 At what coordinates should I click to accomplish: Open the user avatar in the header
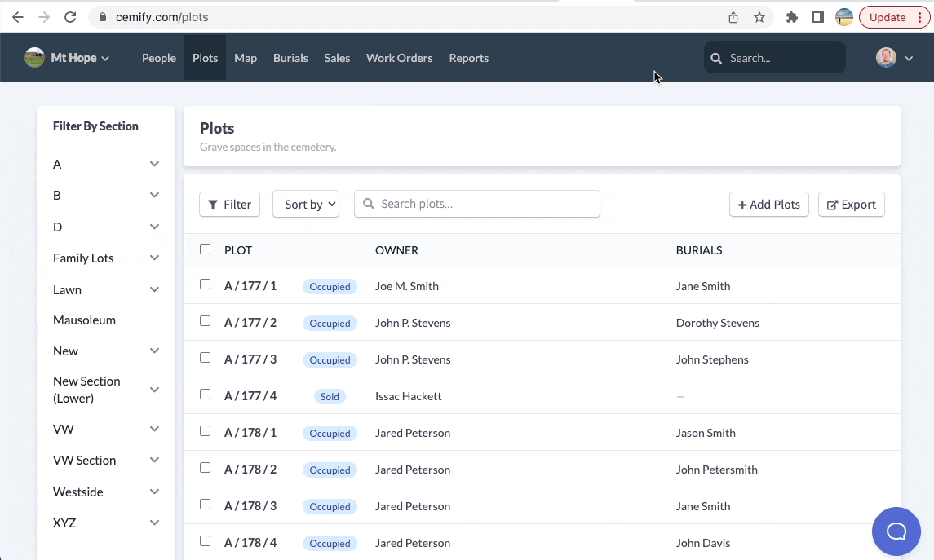tap(887, 58)
